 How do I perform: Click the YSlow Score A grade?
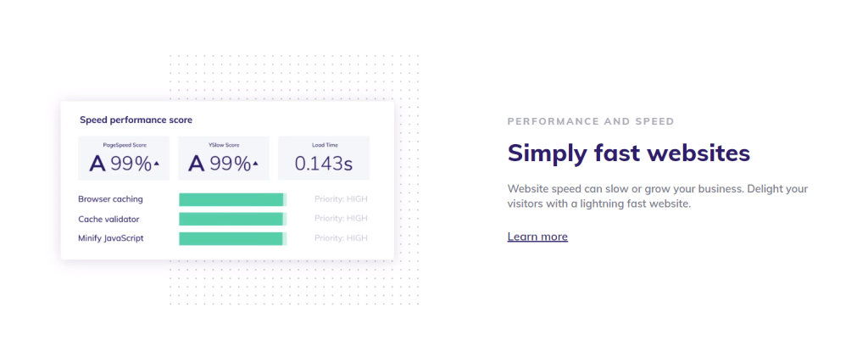tap(197, 164)
